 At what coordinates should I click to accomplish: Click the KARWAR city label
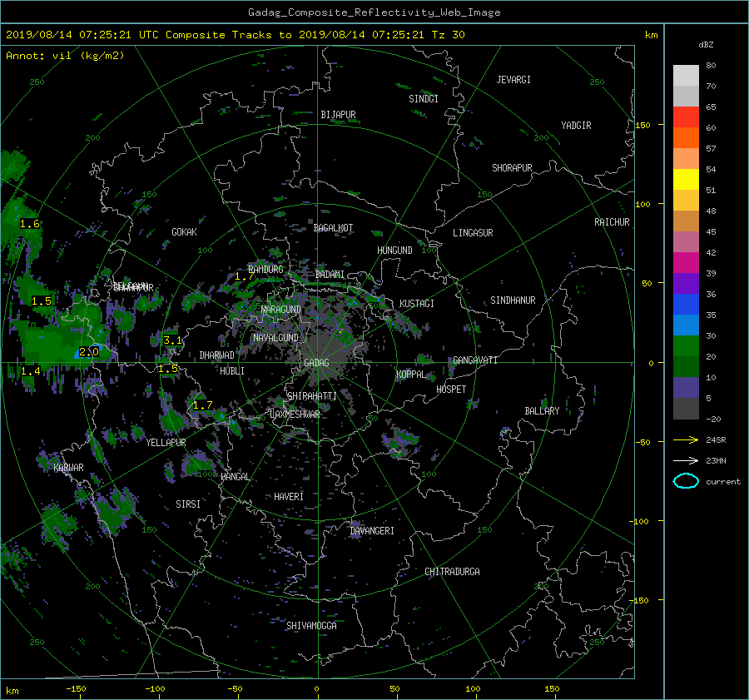click(68, 468)
